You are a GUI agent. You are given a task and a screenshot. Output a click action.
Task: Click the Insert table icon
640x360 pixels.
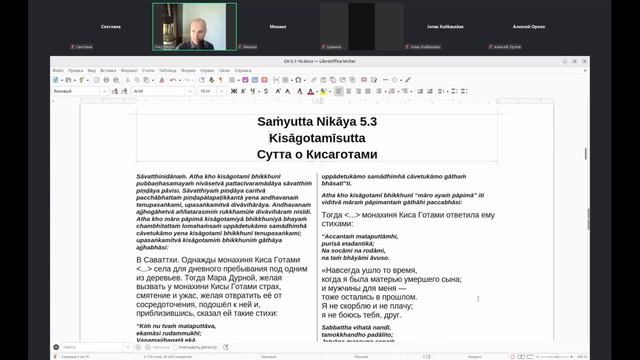pyautogui.click(x=232, y=80)
